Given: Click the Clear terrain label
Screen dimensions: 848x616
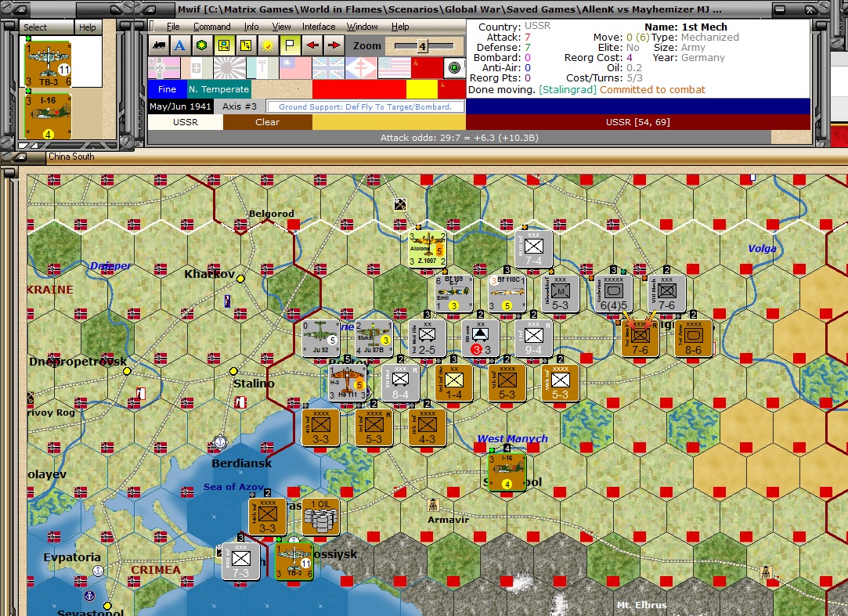Looking at the screenshot, I should tap(267, 122).
